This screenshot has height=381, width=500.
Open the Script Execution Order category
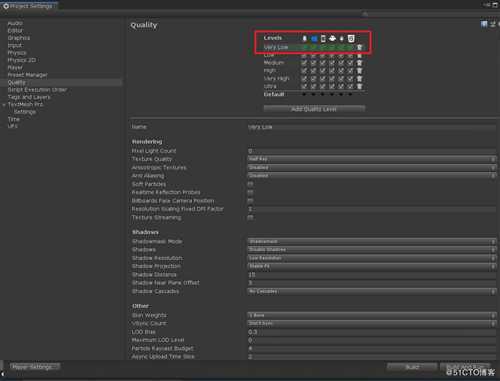(x=37, y=90)
